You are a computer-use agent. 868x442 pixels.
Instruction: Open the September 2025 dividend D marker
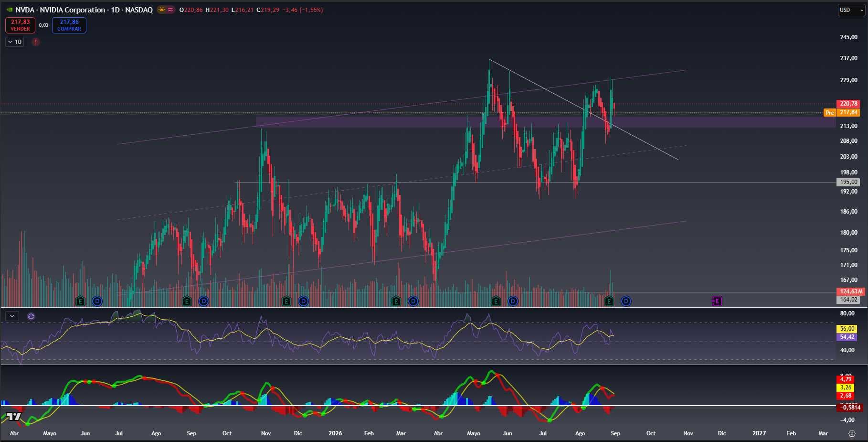click(203, 301)
